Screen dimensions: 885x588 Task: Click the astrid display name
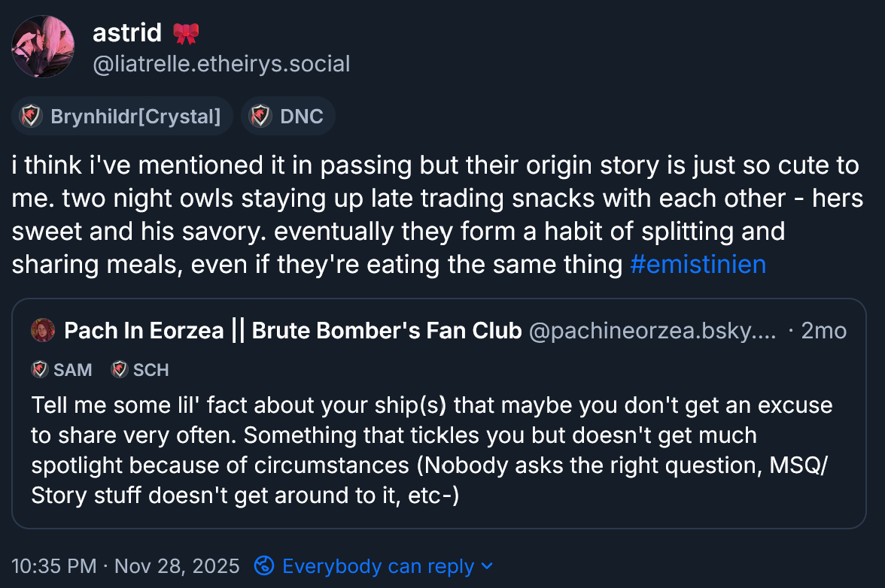pyautogui.click(x=126, y=32)
